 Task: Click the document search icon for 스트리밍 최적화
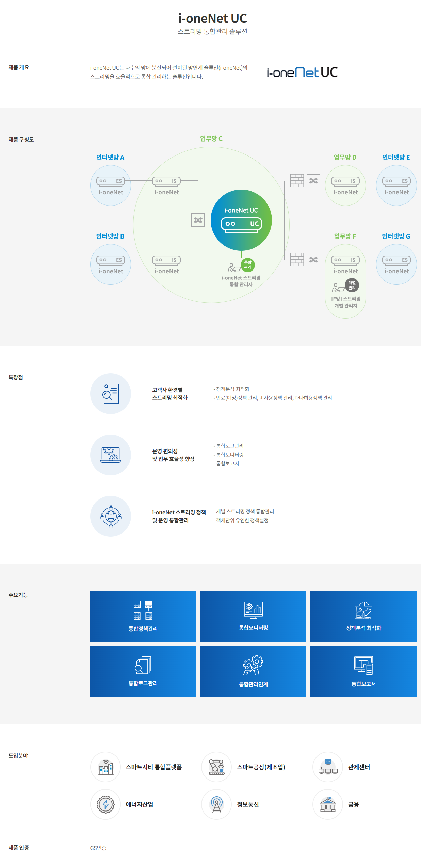pos(111,393)
